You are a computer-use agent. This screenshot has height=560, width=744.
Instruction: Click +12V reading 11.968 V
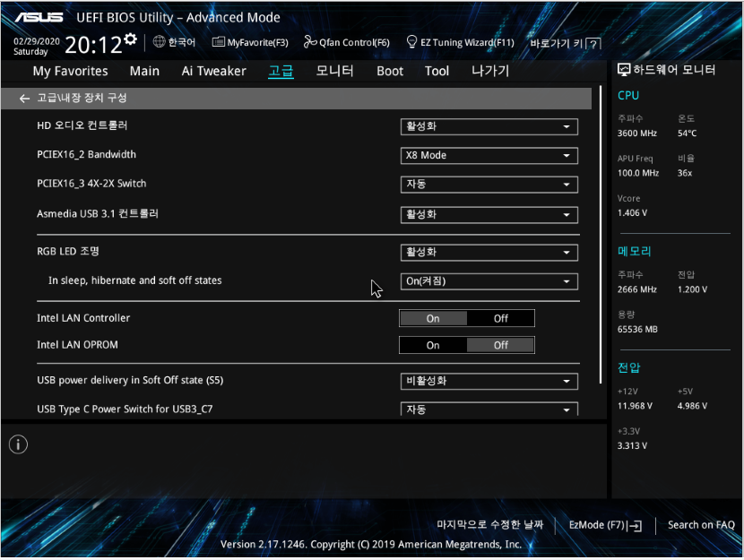(635, 406)
